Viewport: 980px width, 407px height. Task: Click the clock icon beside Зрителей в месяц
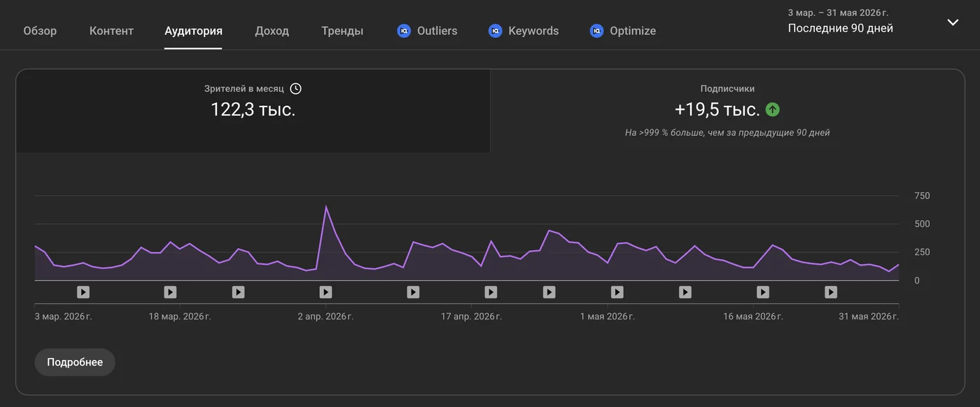pos(295,89)
